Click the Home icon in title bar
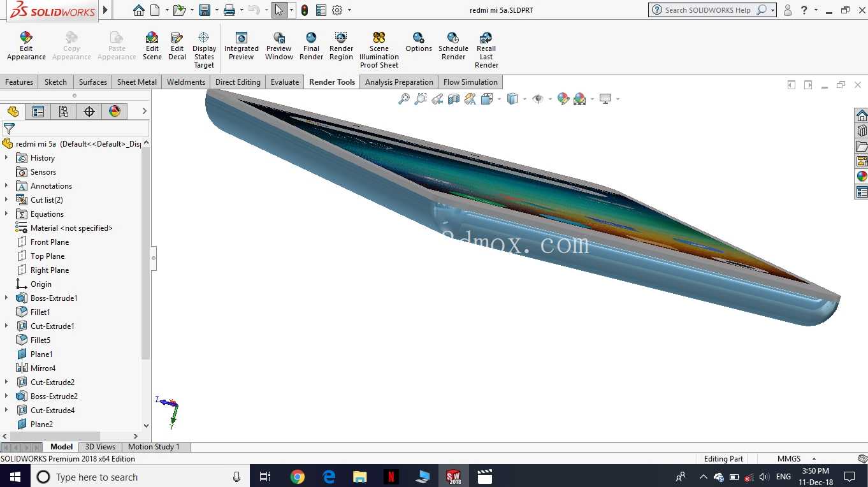Screen dimensions: 868x487 click(139, 10)
